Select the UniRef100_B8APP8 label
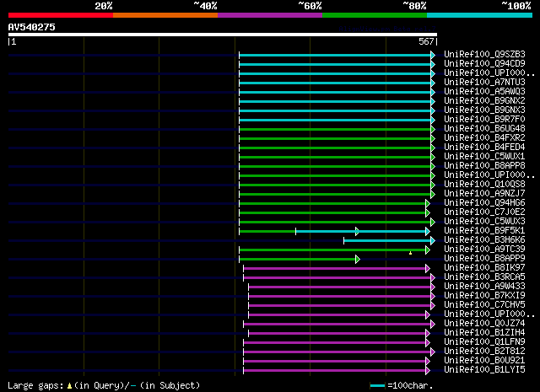This screenshot has width=540, height=392. [484, 166]
